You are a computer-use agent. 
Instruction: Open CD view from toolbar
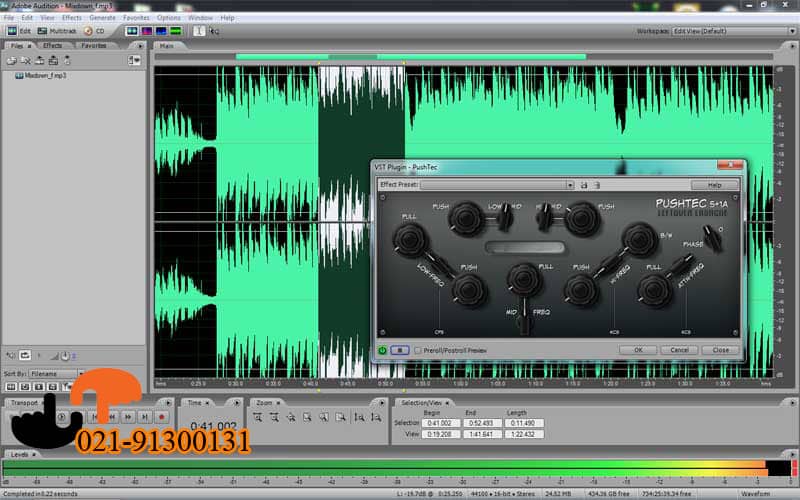tap(94, 31)
